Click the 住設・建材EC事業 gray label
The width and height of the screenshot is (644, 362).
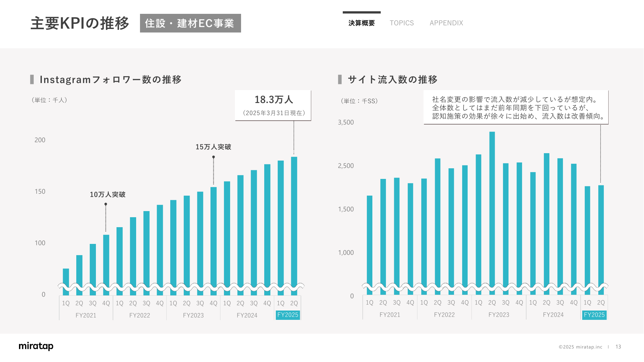pos(190,23)
